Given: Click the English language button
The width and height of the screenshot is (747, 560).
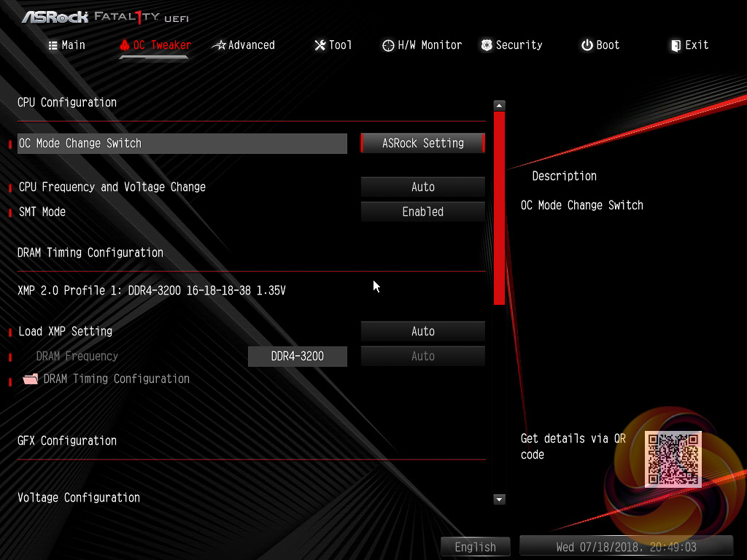Looking at the screenshot, I should (x=476, y=547).
